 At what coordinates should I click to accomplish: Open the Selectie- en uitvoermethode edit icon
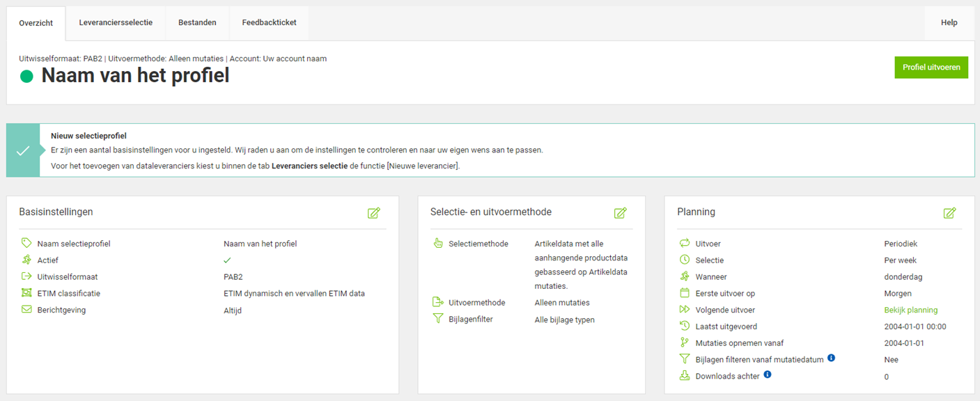[621, 213]
